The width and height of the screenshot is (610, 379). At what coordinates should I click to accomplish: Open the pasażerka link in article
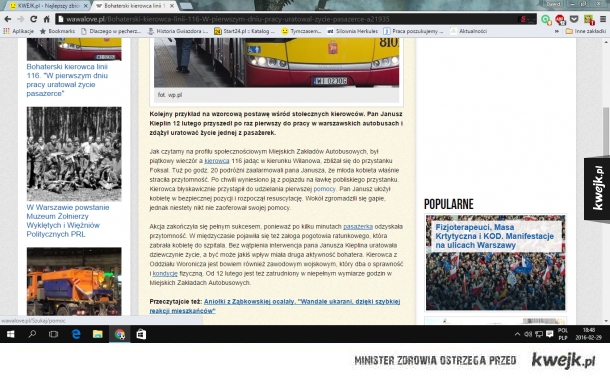(x=358, y=226)
